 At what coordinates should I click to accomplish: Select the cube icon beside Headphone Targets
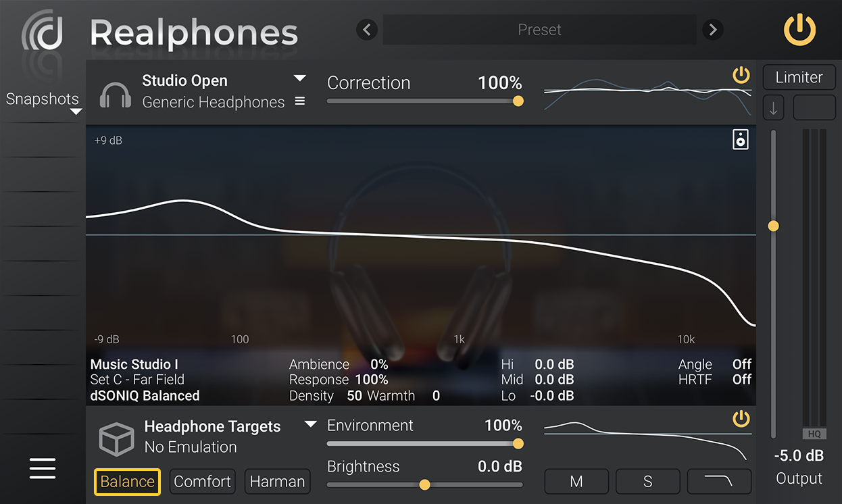116,438
